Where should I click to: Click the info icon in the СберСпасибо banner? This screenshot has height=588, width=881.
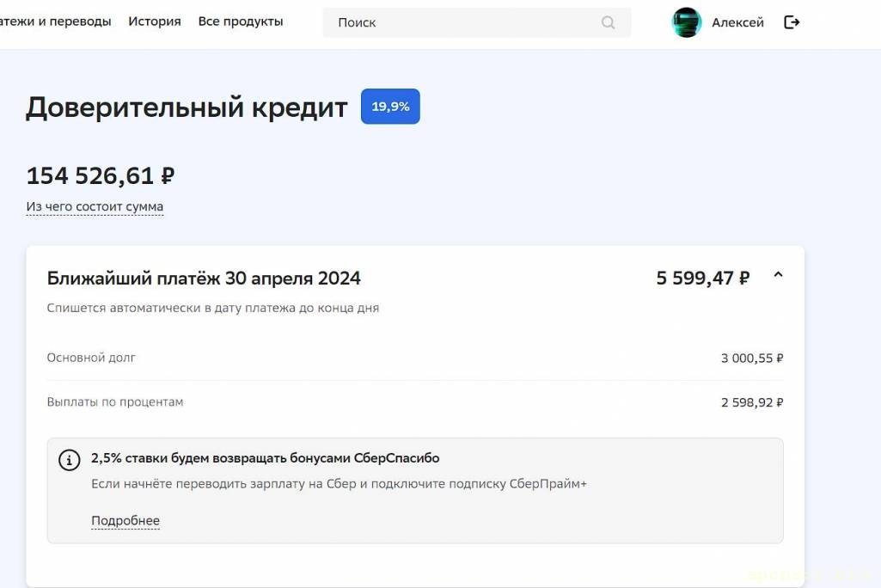[70, 460]
